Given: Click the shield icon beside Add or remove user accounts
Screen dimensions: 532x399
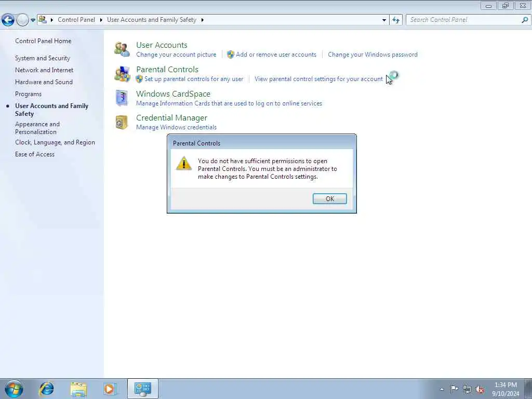Looking at the screenshot, I should point(231,55).
